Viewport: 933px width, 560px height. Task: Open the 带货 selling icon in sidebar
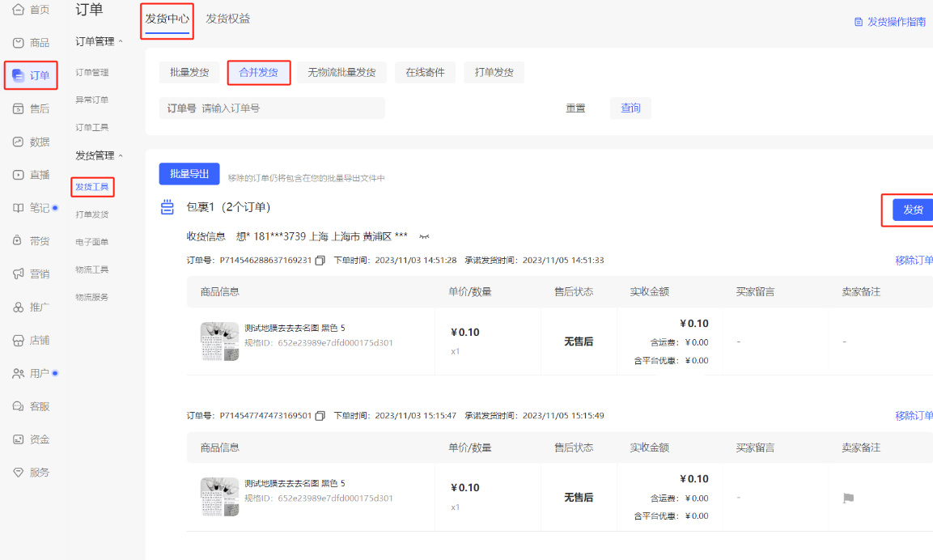[x=19, y=241]
